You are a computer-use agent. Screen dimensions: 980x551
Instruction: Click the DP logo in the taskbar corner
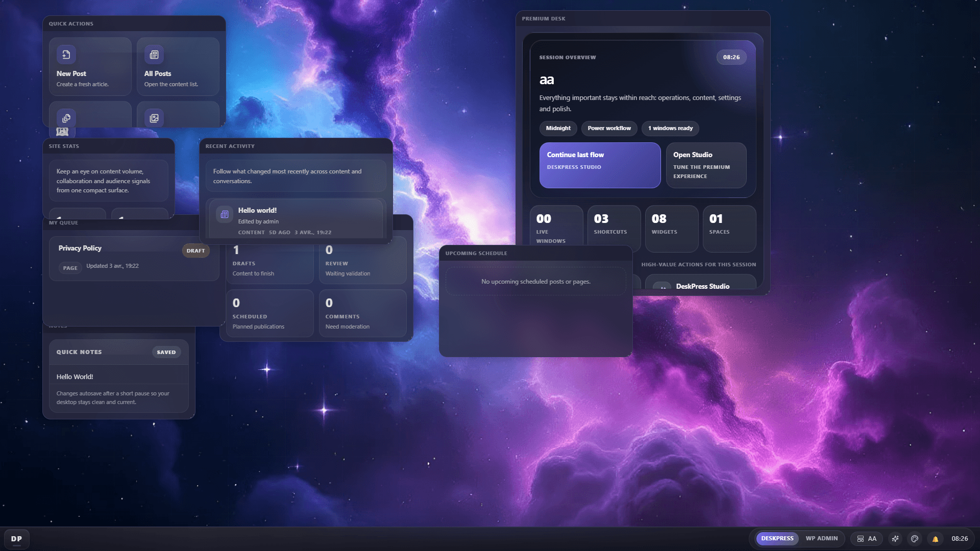point(17,539)
